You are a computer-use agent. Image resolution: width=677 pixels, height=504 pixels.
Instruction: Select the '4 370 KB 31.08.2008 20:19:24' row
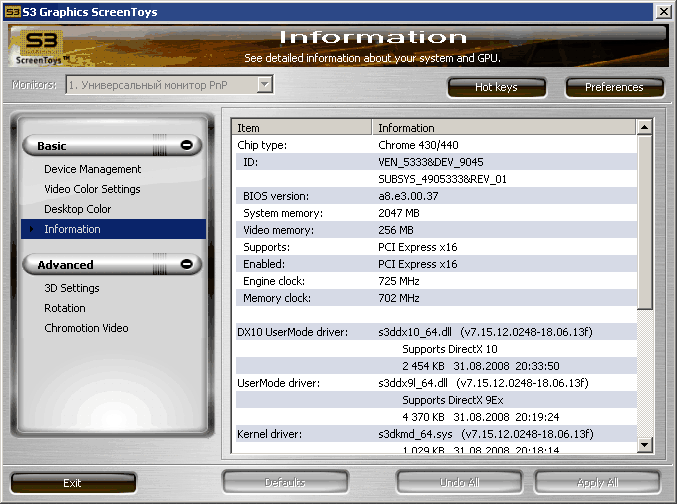436,417
